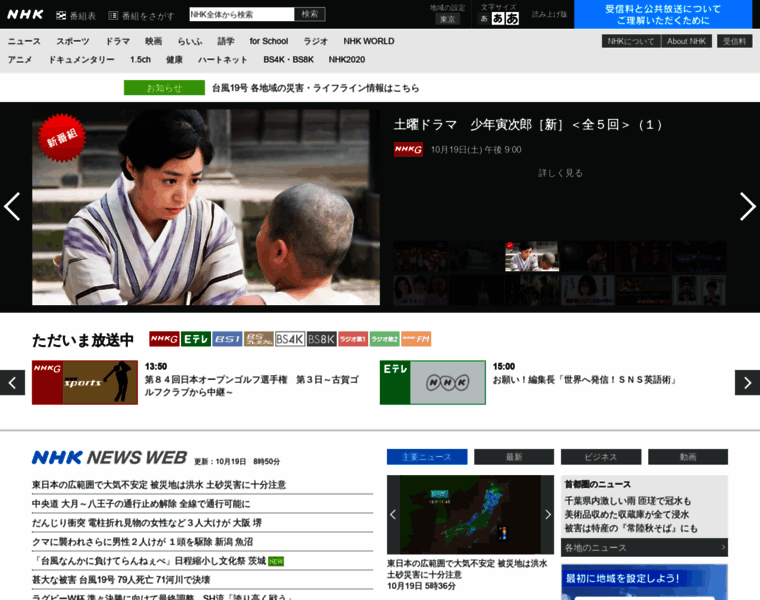Expand 各地のニュース regional news
The width and height of the screenshot is (760, 600).
click(645, 548)
